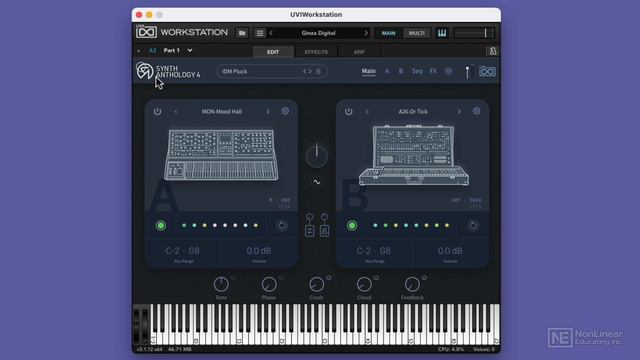This screenshot has height=360, width=640.
Task: Toggle layer B power button
Action: pos(349,111)
